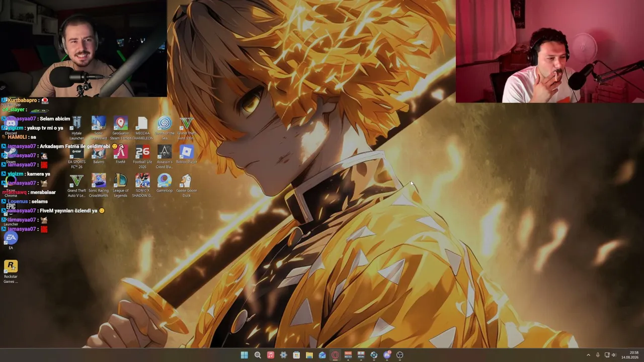Switch to Discord in the taskbar
The image size is (644, 362).
click(x=387, y=355)
